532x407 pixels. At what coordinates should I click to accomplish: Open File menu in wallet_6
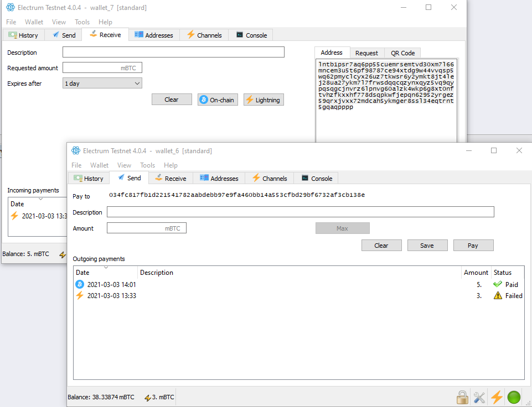(76, 165)
